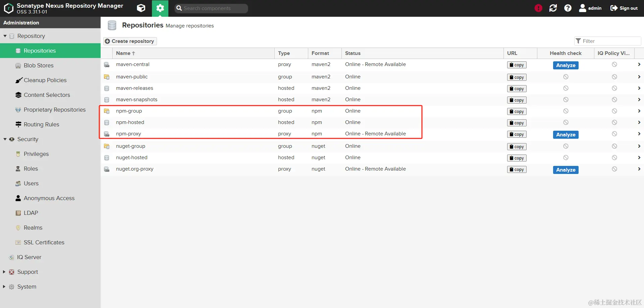The width and height of the screenshot is (644, 308).
Task: Click the maven-public group repository icon
Action: click(107, 77)
